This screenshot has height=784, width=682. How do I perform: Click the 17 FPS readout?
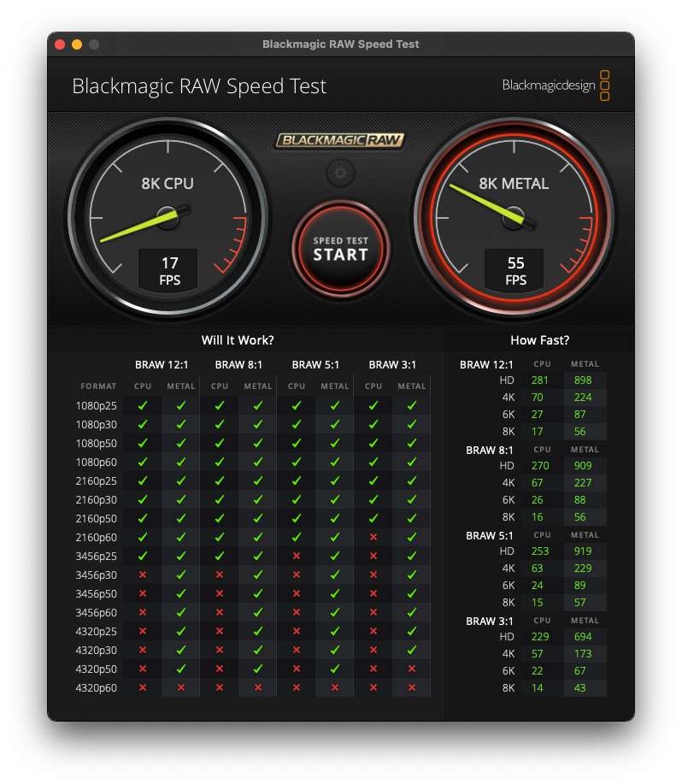pos(168,270)
